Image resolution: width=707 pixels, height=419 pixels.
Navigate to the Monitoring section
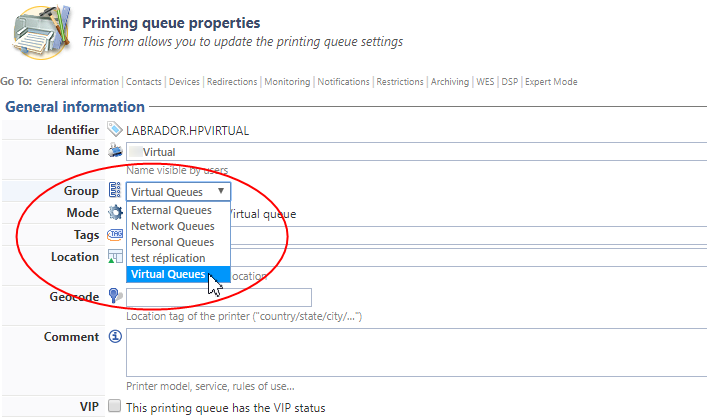coord(287,82)
